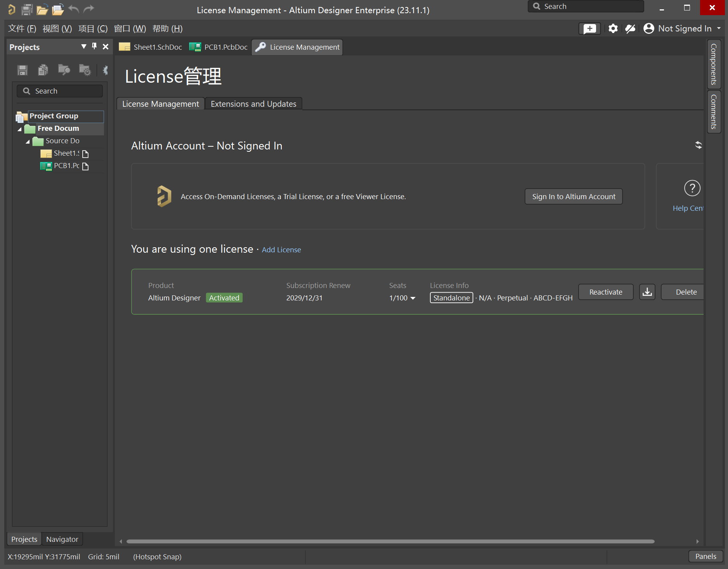
Task: Click Open Project icon in title bar
Action: tap(58, 9)
